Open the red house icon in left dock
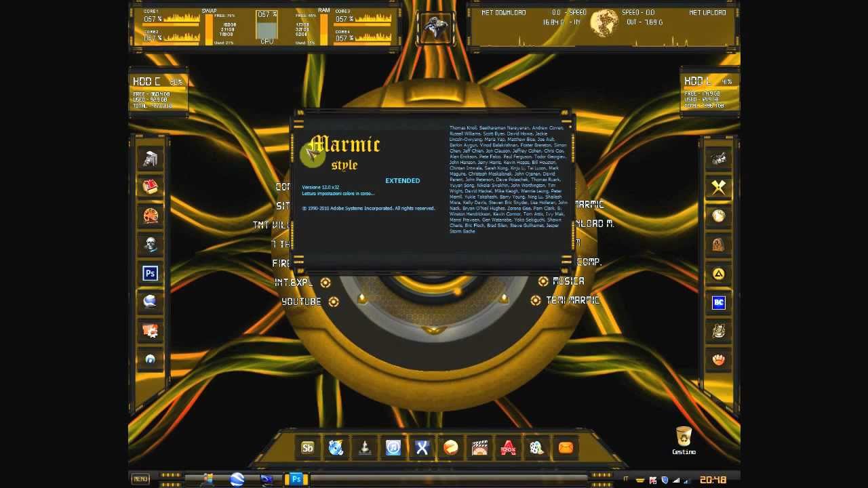 (x=150, y=186)
